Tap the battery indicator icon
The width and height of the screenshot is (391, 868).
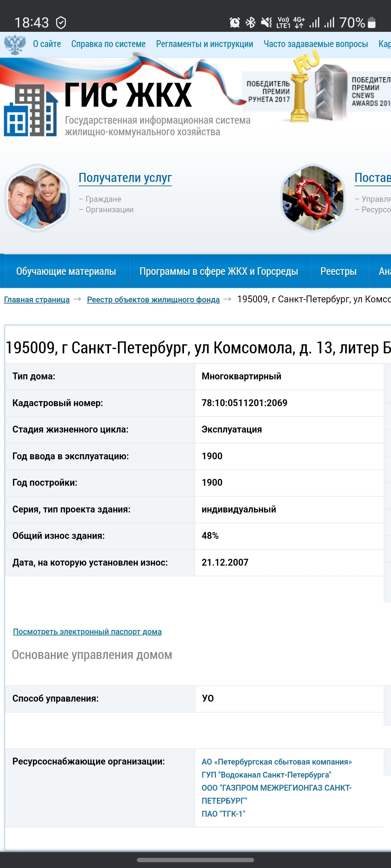click(371, 22)
